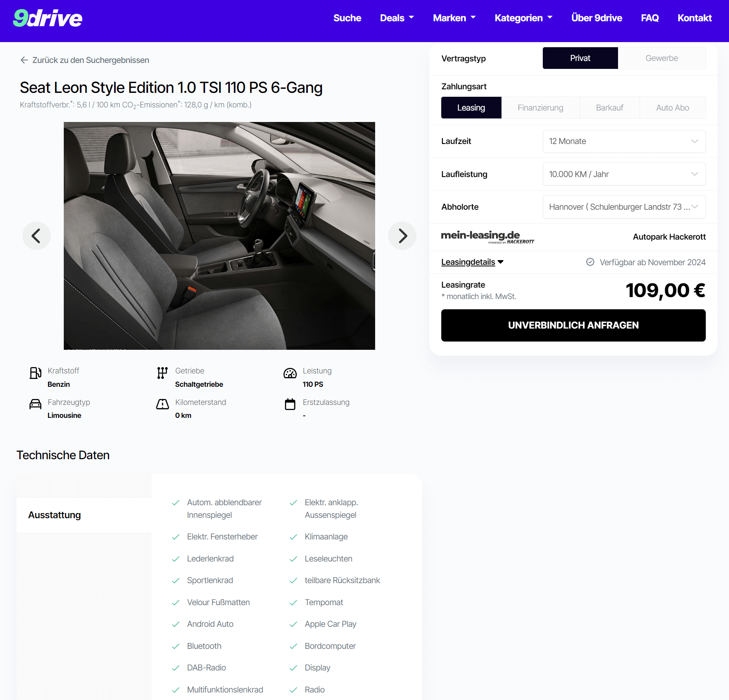Select Barkauf payment method
This screenshot has width=729, height=700.
pos(610,108)
